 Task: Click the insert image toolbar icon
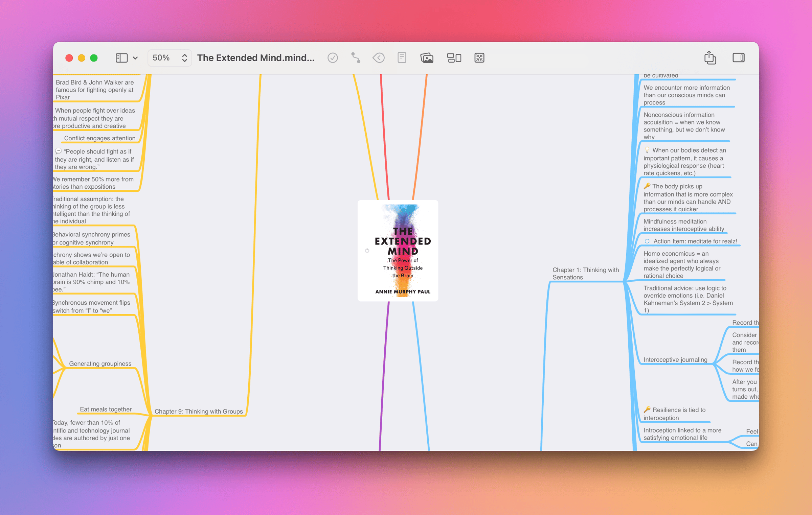pyautogui.click(x=427, y=58)
